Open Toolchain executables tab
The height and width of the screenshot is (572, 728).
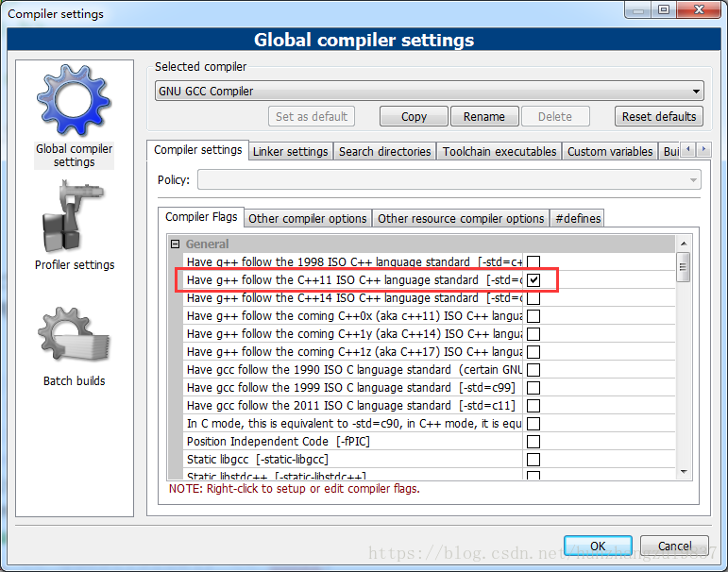pos(499,151)
